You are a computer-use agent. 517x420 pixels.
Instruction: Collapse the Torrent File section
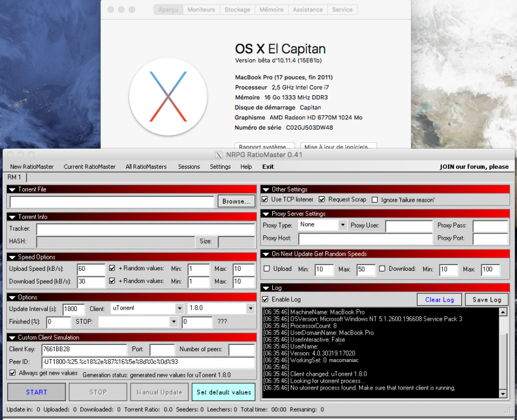[x=12, y=189]
